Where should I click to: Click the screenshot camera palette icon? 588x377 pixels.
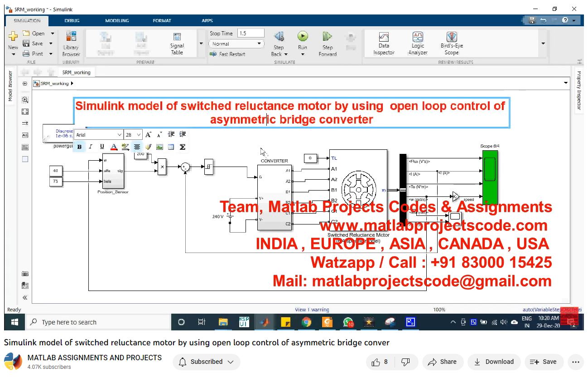click(25, 274)
